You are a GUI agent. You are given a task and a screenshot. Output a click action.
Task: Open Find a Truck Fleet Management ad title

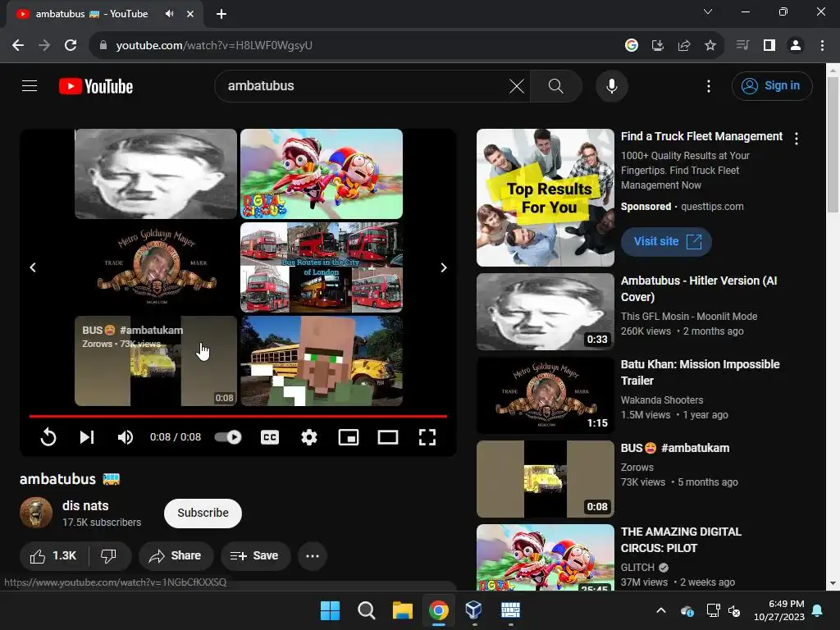coord(701,137)
